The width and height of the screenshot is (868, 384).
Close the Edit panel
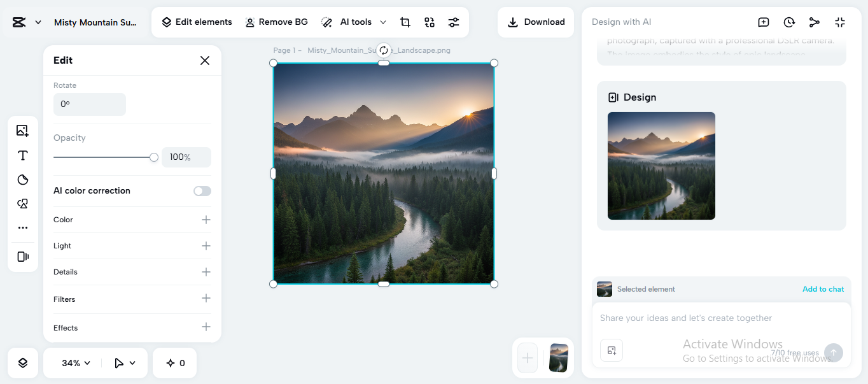click(x=205, y=60)
